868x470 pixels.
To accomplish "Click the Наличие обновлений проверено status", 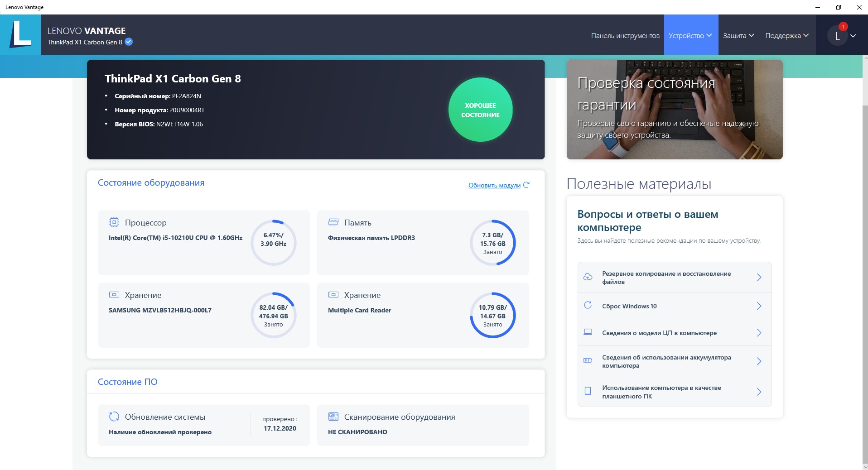I will pos(160,432).
